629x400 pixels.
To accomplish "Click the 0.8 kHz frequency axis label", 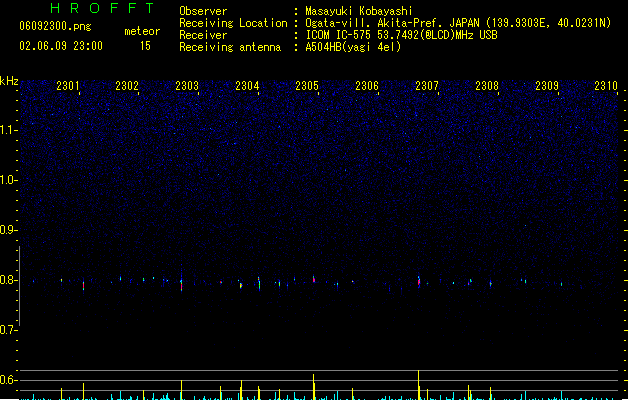I will pyautogui.click(x=8, y=280).
